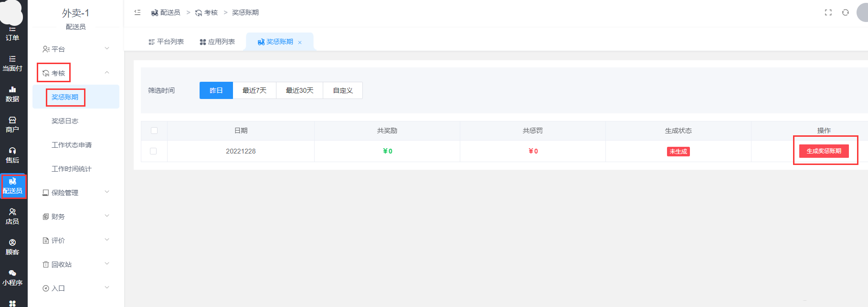Click the user avatar at top right
The height and width of the screenshot is (307, 868).
tap(862, 12)
